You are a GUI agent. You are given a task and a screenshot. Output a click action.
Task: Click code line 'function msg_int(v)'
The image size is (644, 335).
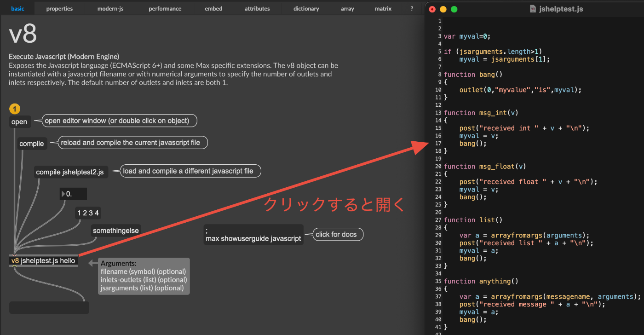pos(482,113)
